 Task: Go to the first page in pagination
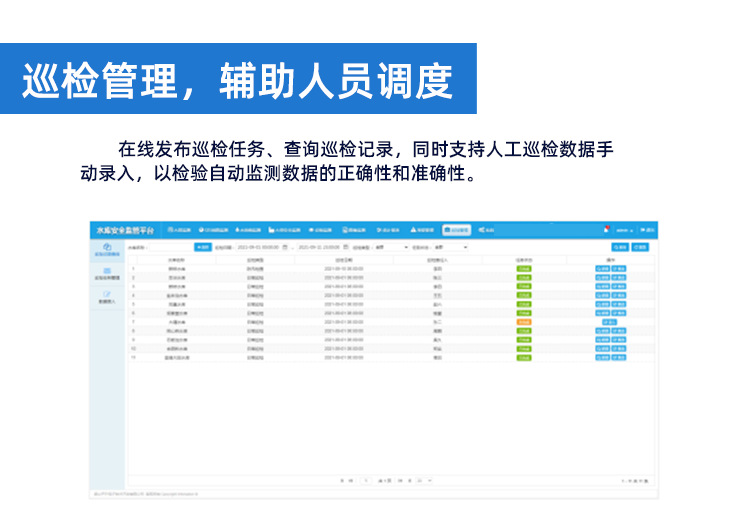(x=342, y=480)
